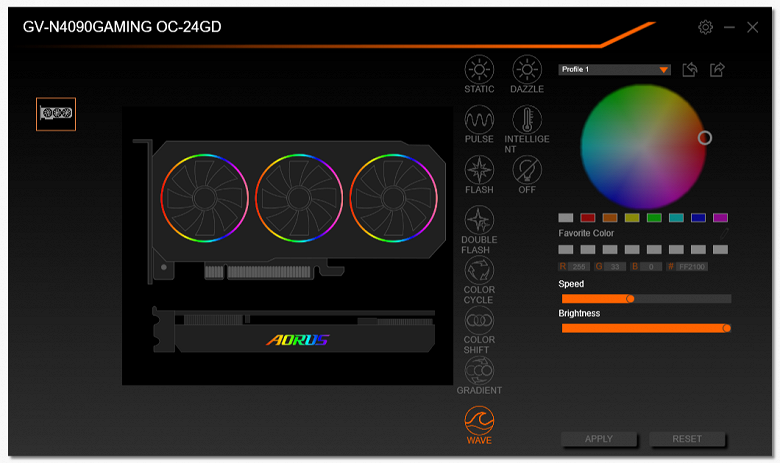780x463 pixels.
Task: Pick the green preset color swatch
Action: coord(654,217)
